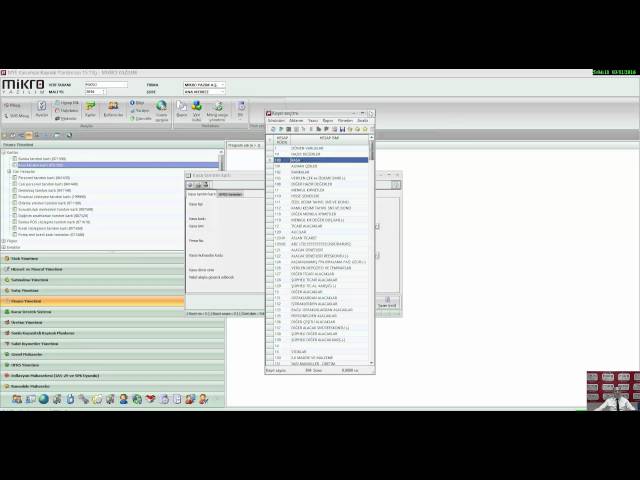Click the globe remote support icon in ribbon

[x=162, y=111]
